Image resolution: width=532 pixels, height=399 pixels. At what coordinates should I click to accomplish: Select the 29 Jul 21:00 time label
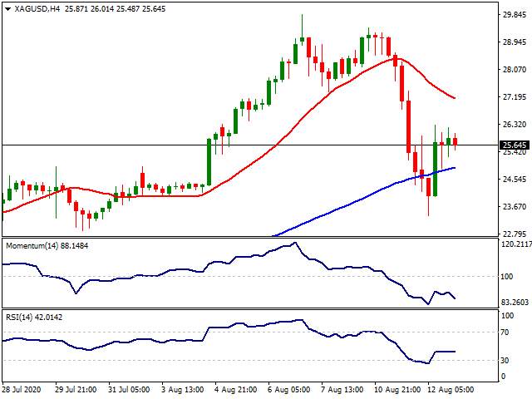click(76, 390)
